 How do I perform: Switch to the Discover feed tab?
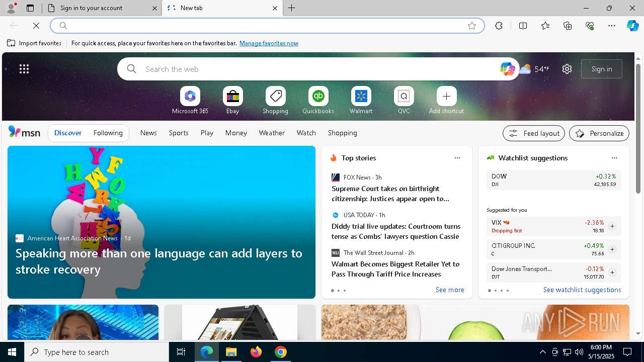click(68, 133)
